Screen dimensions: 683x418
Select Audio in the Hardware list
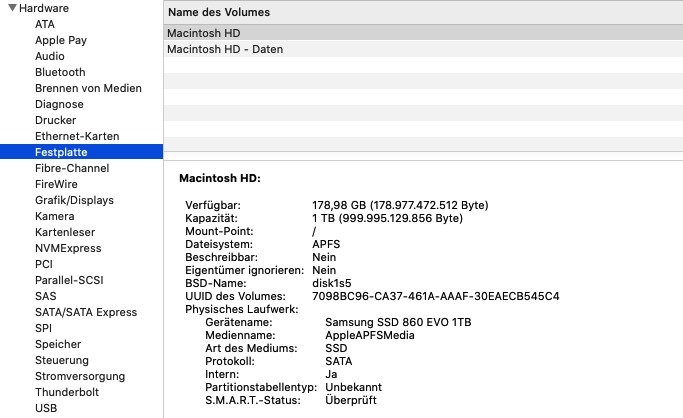tap(50, 56)
